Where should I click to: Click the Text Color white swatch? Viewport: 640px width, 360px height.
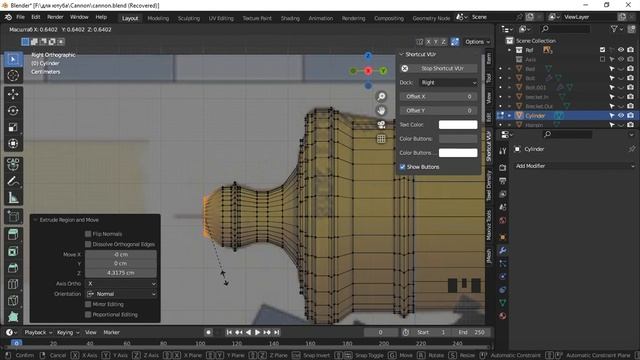click(458, 124)
